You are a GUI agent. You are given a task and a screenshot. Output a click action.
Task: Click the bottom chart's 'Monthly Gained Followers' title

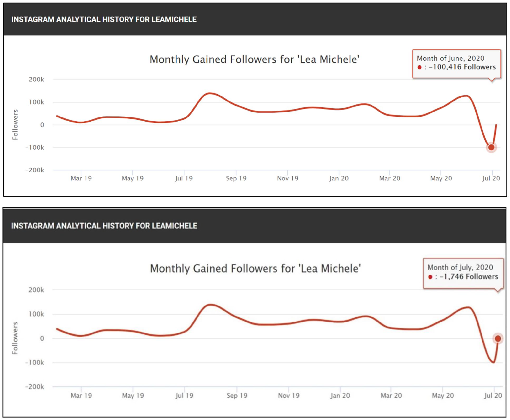255,268
